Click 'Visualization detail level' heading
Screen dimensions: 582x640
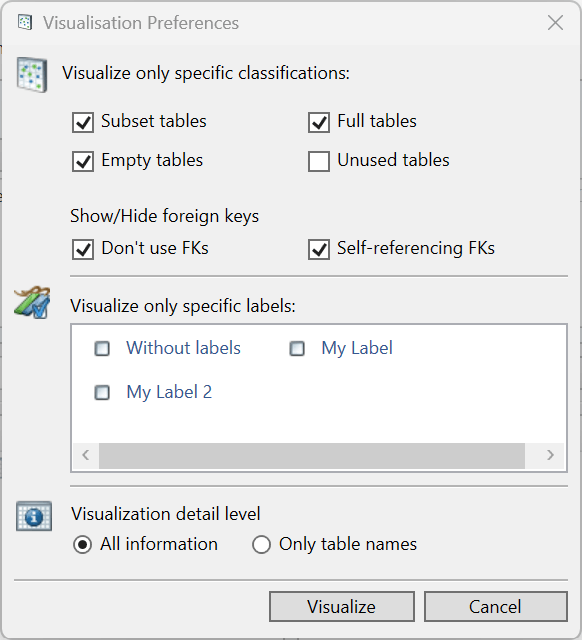(x=166, y=514)
